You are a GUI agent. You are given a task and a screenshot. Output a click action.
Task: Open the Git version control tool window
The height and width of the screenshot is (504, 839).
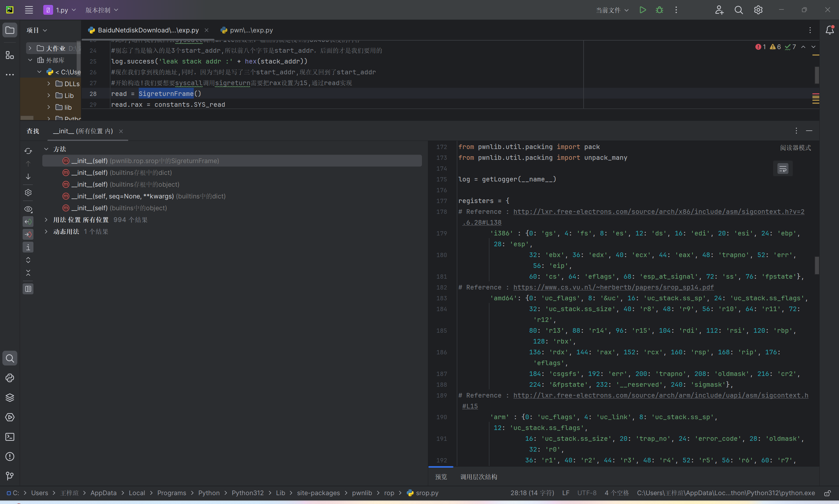click(10, 476)
